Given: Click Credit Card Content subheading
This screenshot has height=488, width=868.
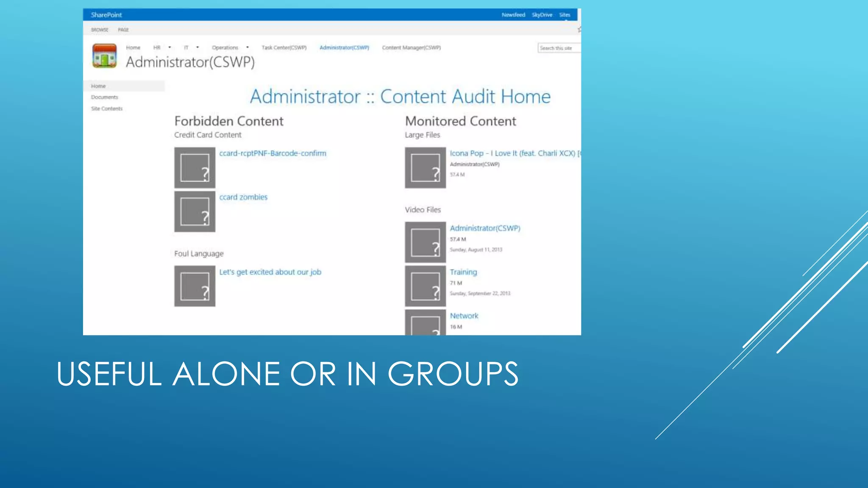Looking at the screenshot, I should pos(208,135).
